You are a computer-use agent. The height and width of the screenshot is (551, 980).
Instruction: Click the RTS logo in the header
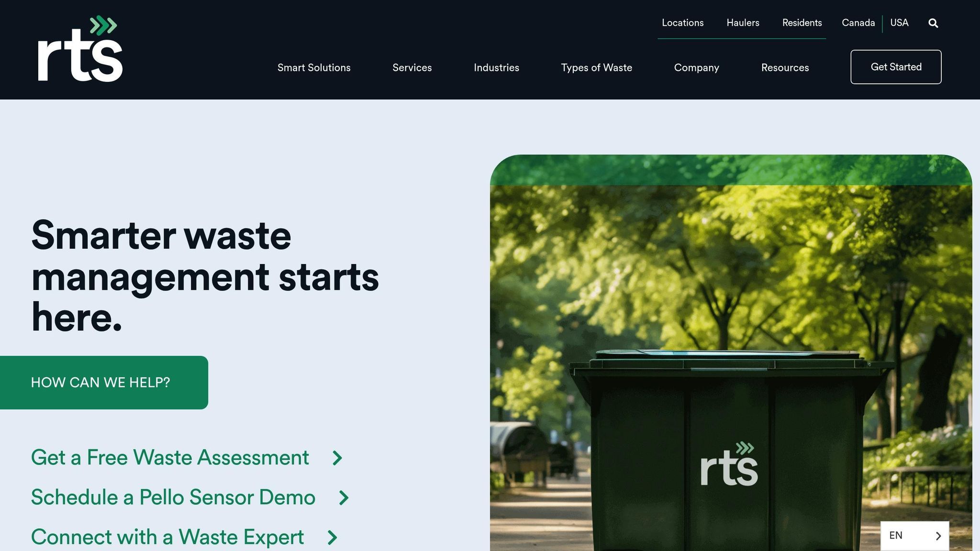(x=80, y=49)
